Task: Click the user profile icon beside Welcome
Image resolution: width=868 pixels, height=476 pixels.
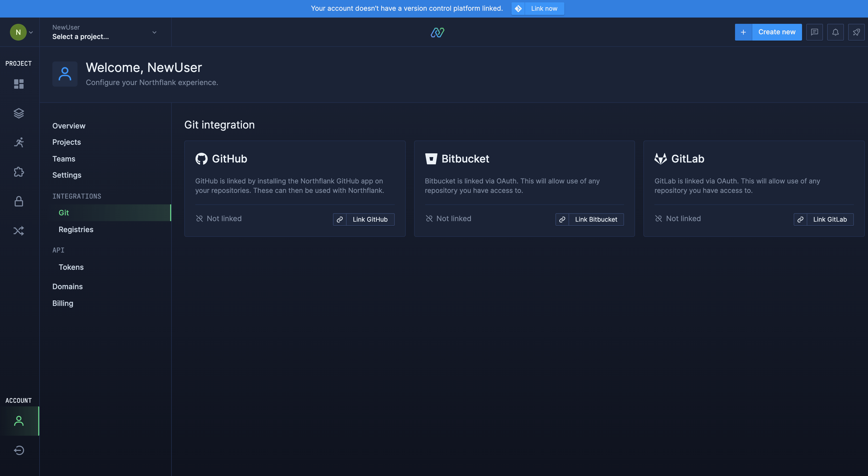Action: coord(65,74)
